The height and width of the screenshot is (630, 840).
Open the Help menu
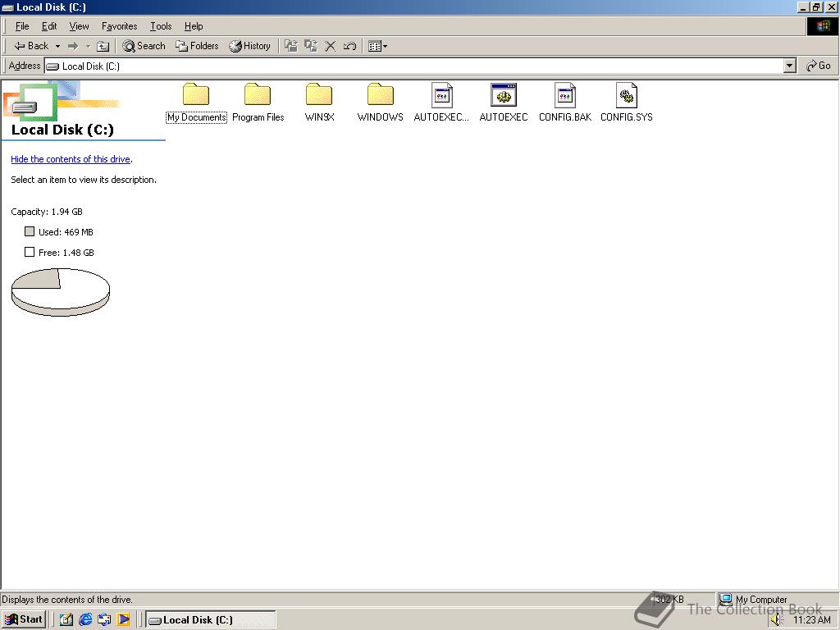pyautogui.click(x=194, y=26)
